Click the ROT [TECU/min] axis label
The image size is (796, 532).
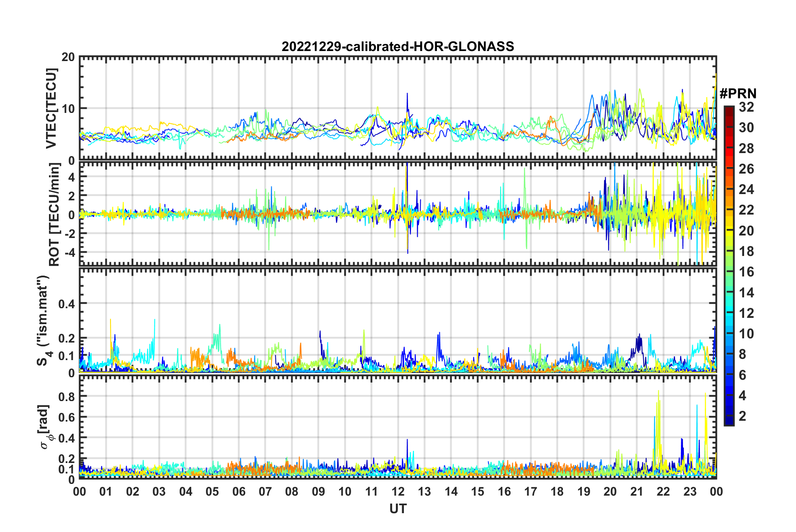(x=54, y=215)
